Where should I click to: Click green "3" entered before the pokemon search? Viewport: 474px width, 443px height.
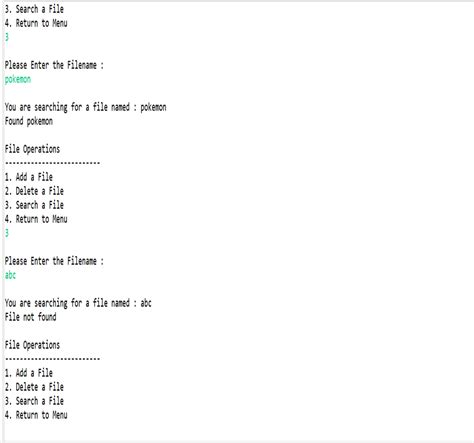(7, 37)
